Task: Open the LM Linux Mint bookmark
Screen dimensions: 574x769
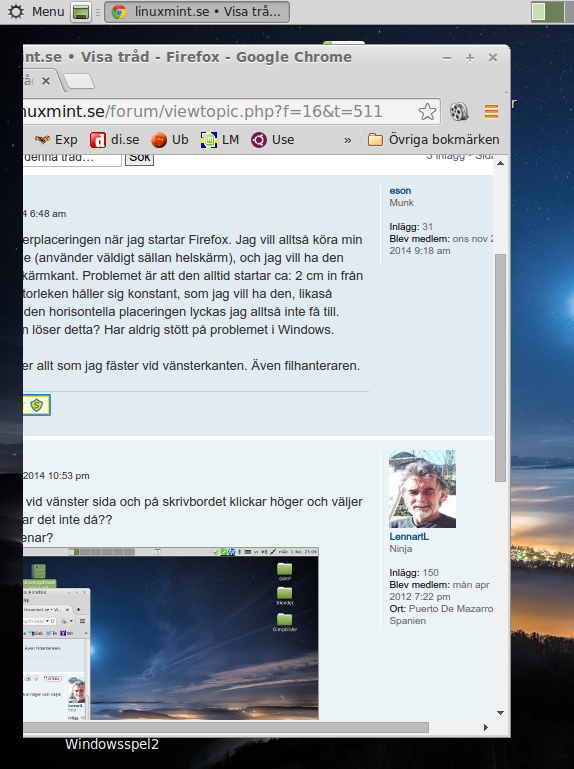Action: pos(220,140)
